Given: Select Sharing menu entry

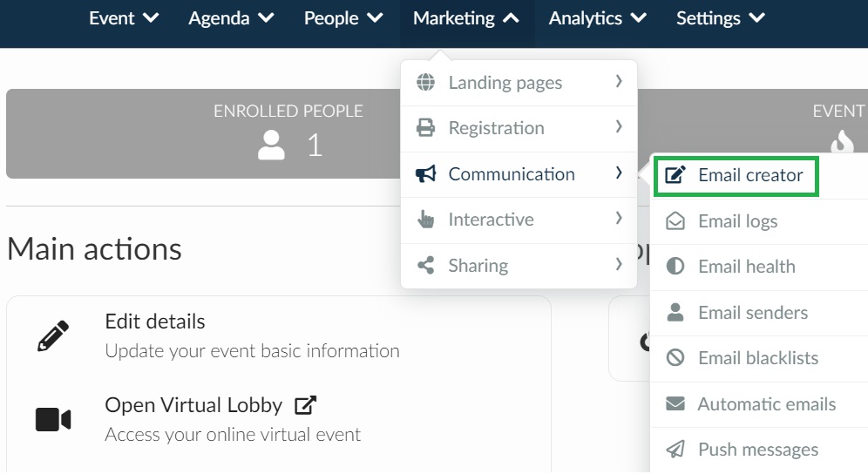Looking at the screenshot, I should (519, 266).
